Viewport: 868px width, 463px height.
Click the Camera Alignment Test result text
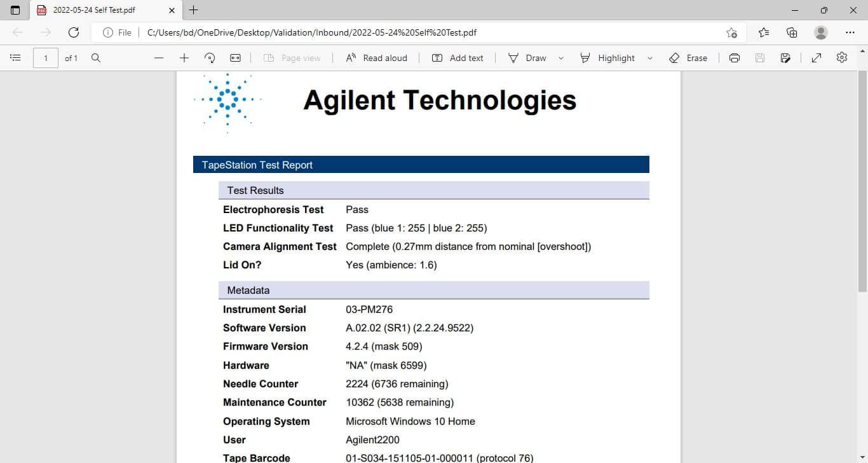[468, 246]
